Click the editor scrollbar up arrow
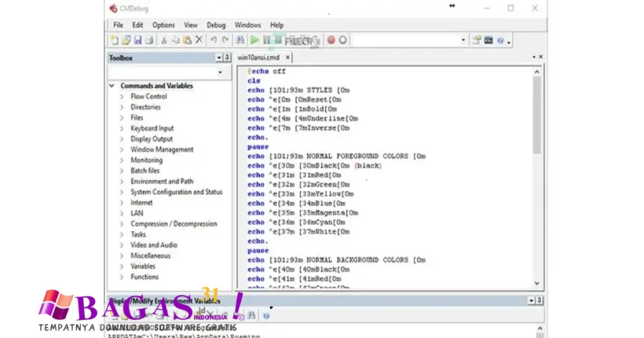644x338 pixels. (537, 72)
